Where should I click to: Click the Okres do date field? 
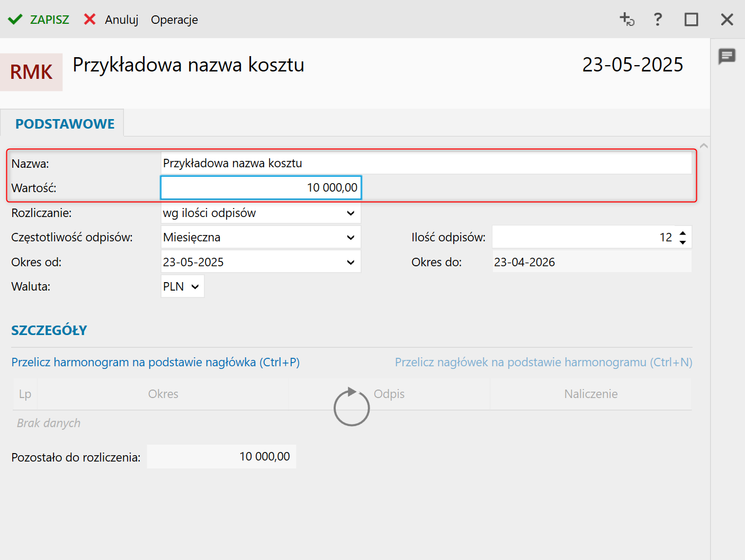click(x=592, y=262)
